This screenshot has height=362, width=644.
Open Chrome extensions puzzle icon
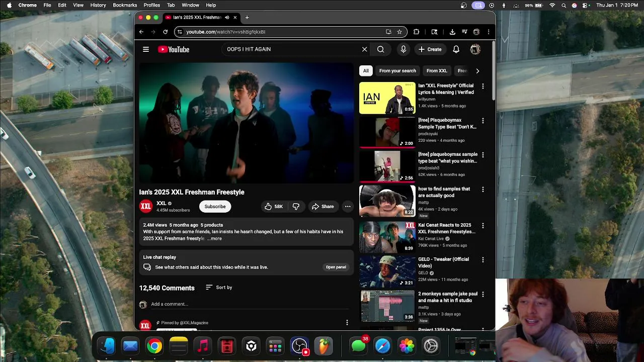(416, 32)
